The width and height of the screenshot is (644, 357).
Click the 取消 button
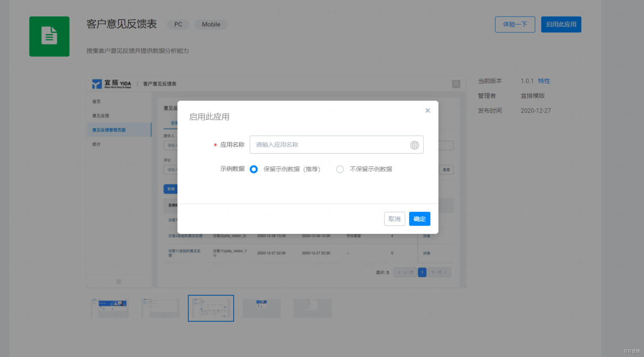[395, 219]
